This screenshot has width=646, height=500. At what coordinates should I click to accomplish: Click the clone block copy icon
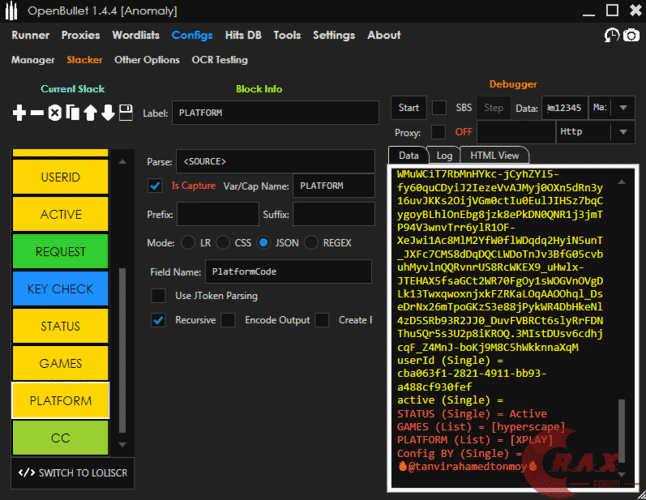[x=72, y=113]
